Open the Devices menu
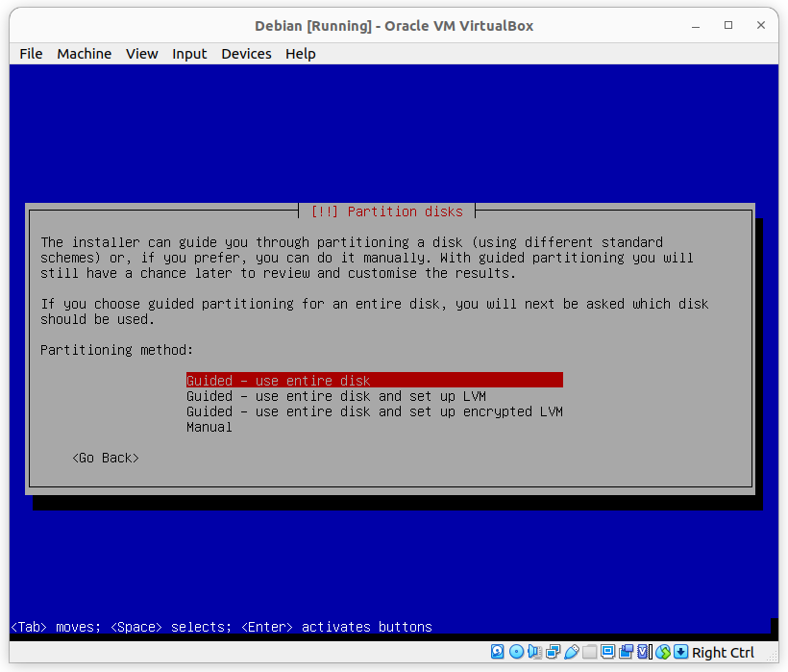 tap(246, 54)
